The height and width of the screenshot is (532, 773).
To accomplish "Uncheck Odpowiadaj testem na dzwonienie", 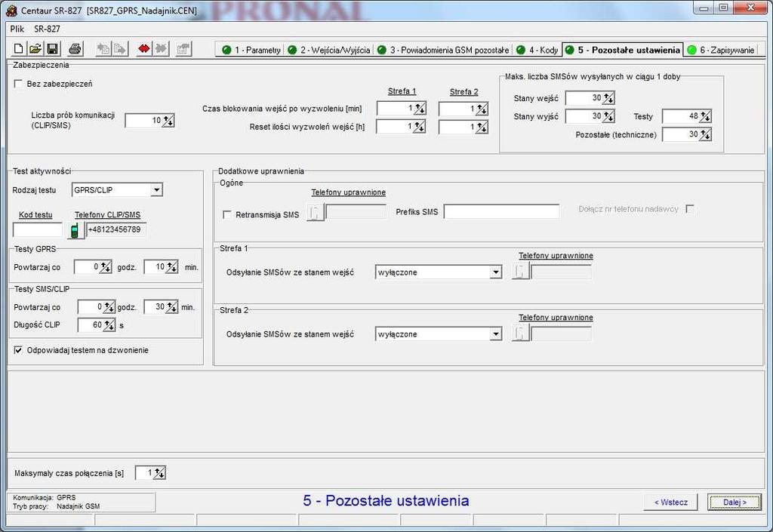I will (18, 350).
